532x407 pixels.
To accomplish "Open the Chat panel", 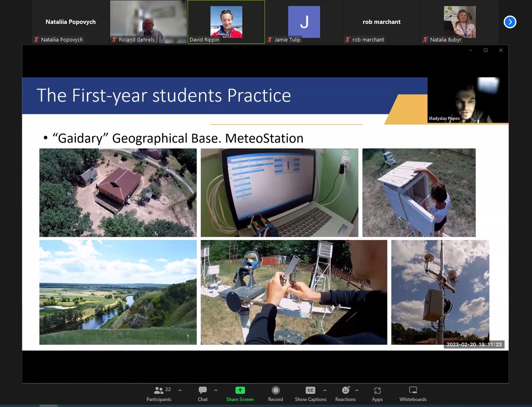I will tap(203, 390).
